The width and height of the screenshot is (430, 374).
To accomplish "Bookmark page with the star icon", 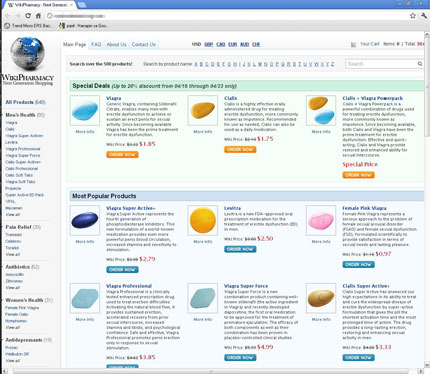I will (x=413, y=16).
